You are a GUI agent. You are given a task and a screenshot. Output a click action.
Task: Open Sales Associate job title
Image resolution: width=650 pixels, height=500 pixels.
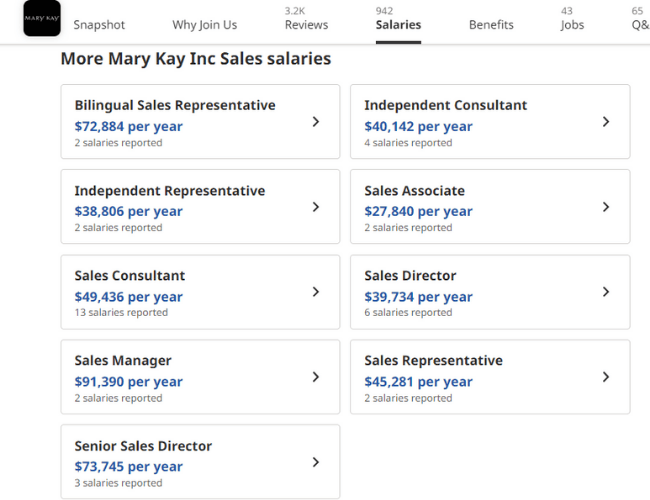click(x=415, y=191)
